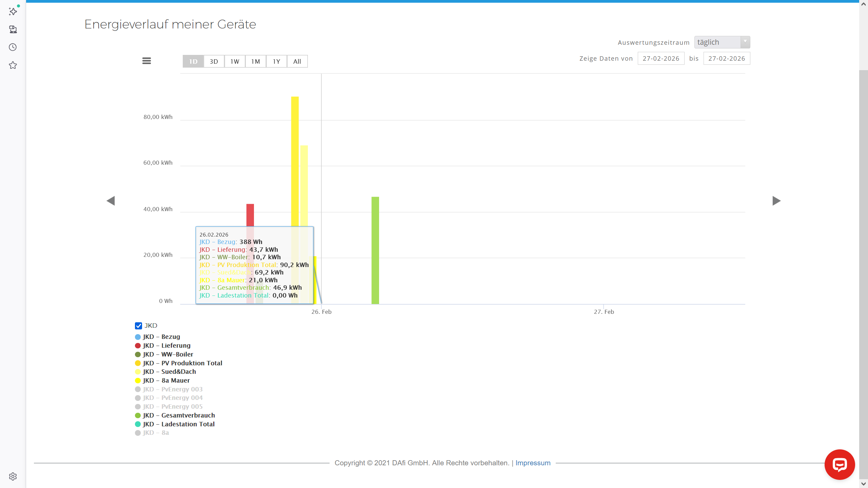Open the clock history icon in the sidebar
The image size is (868, 488).
pos(13,47)
